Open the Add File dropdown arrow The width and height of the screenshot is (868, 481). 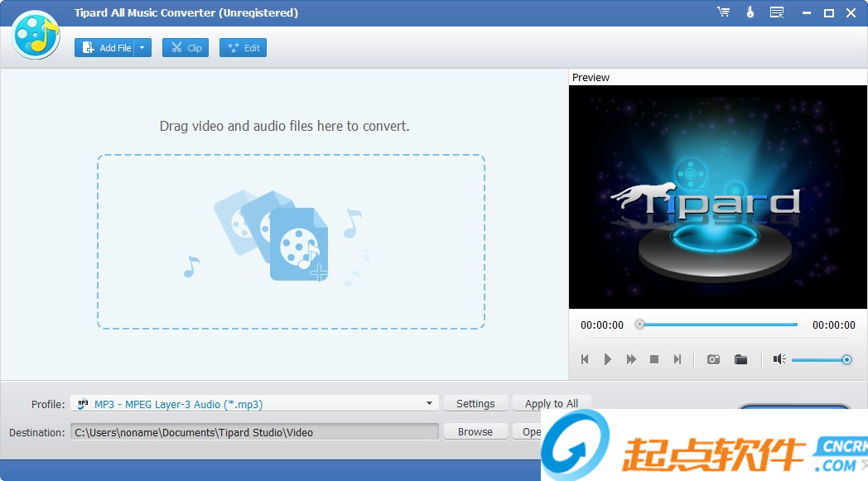point(142,47)
